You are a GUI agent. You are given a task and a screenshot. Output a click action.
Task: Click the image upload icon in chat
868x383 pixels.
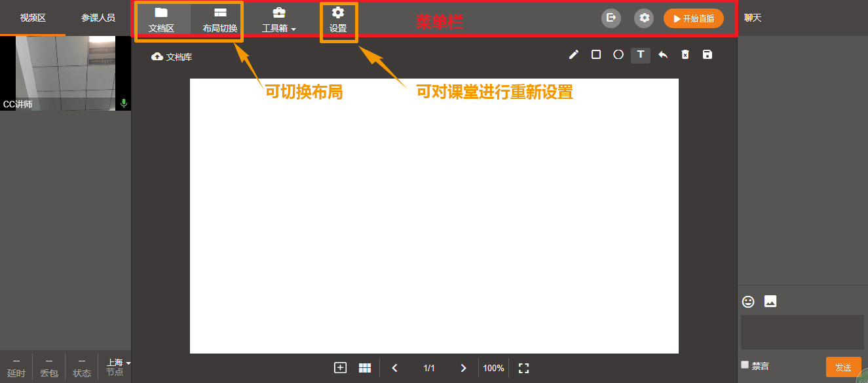[770, 302]
